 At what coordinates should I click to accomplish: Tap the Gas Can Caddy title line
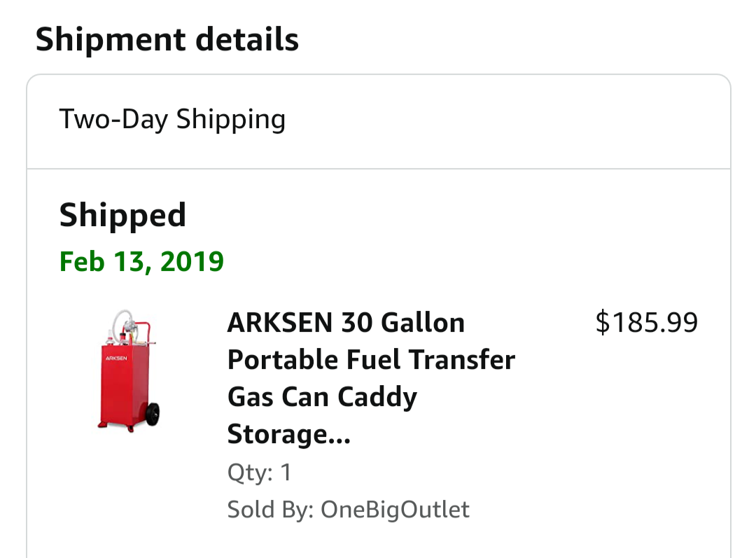click(322, 397)
